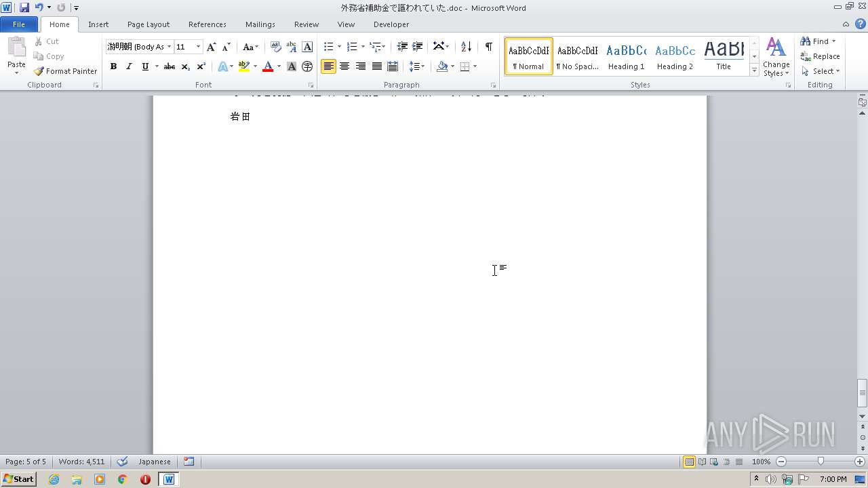This screenshot has height=488, width=868.
Task: Toggle Center alignment
Action: (344, 66)
